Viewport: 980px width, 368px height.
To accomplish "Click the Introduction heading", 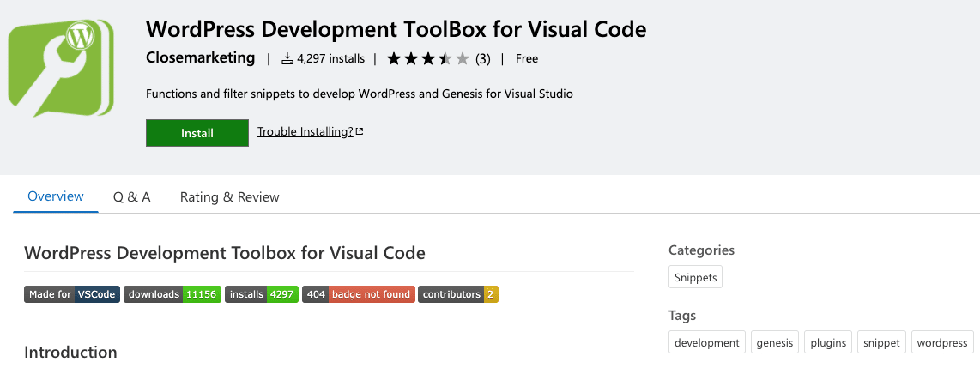I will click(70, 352).
